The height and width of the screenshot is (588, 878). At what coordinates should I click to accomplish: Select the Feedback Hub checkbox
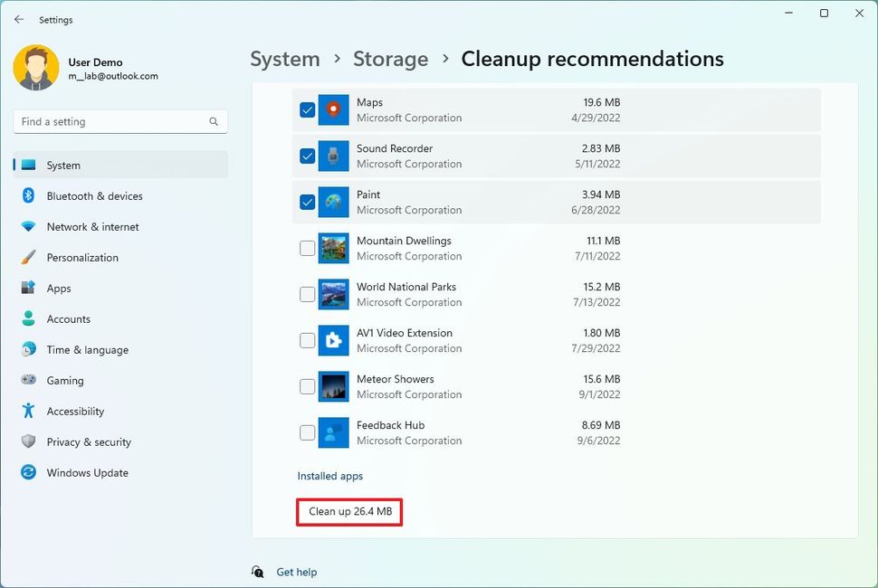(x=307, y=432)
